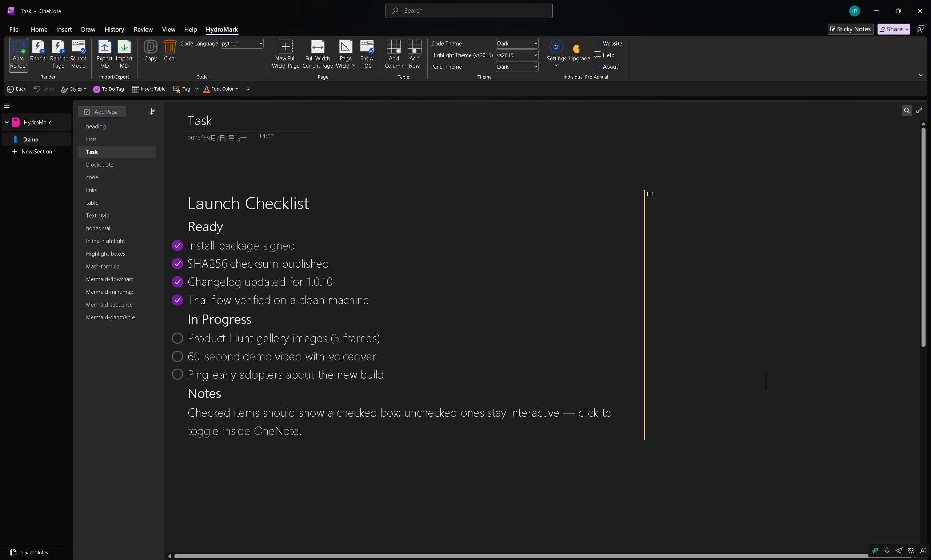Screen dimensions: 931x560
Task: Open the HydroMark Settings menu
Action: click(x=556, y=53)
